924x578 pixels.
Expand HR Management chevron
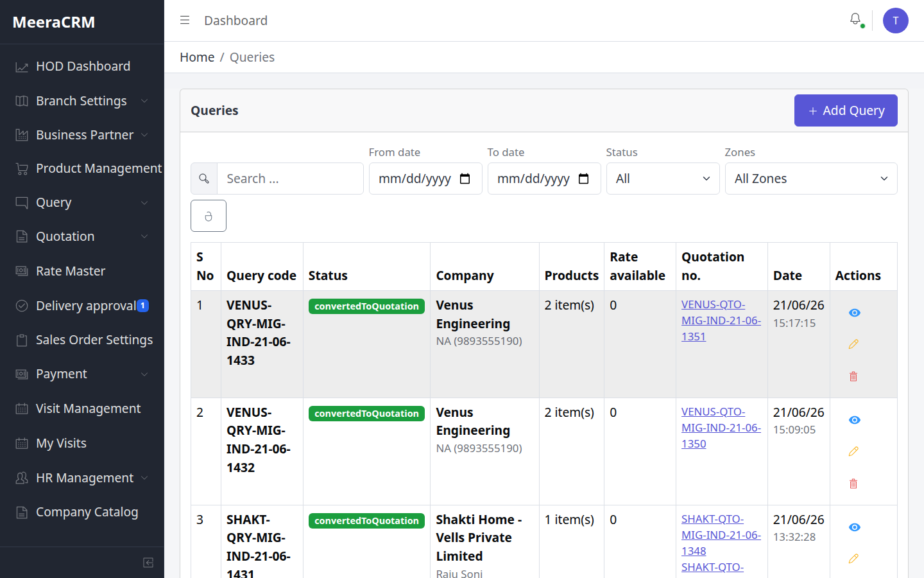pos(144,478)
